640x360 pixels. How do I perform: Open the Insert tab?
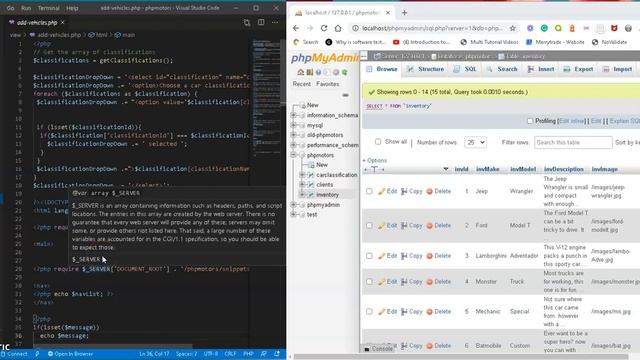(541, 69)
